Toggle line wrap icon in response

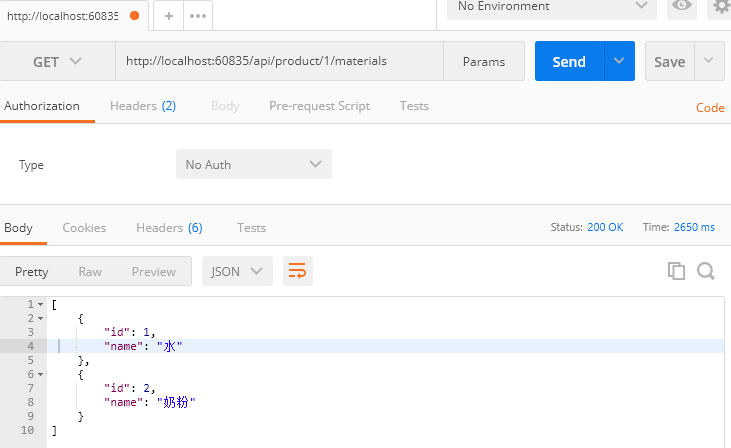click(297, 271)
